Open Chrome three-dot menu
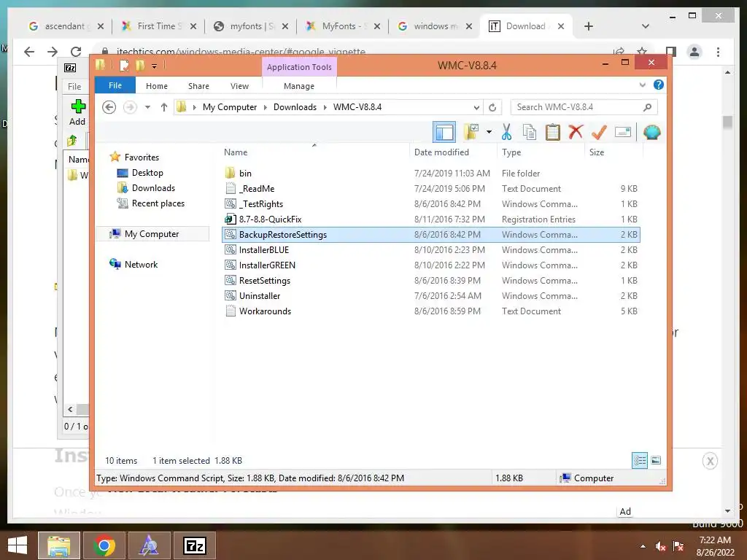The width and height of the screenshot is (747, 560). [718, 52]
